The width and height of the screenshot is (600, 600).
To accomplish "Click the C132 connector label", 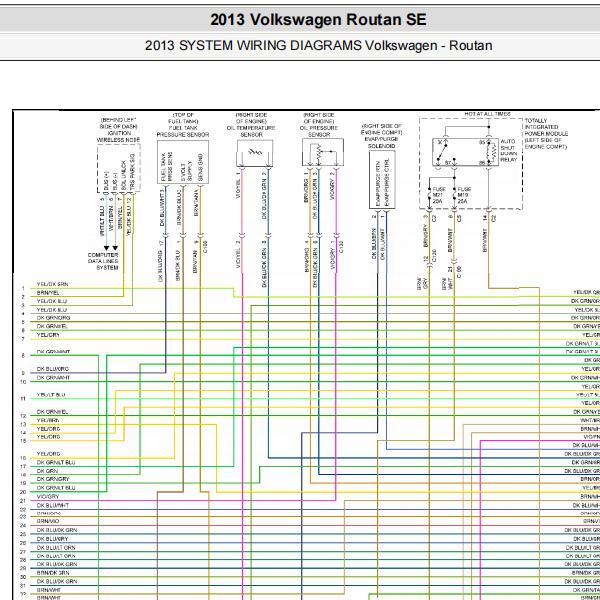I will click(x=341, y=246).
